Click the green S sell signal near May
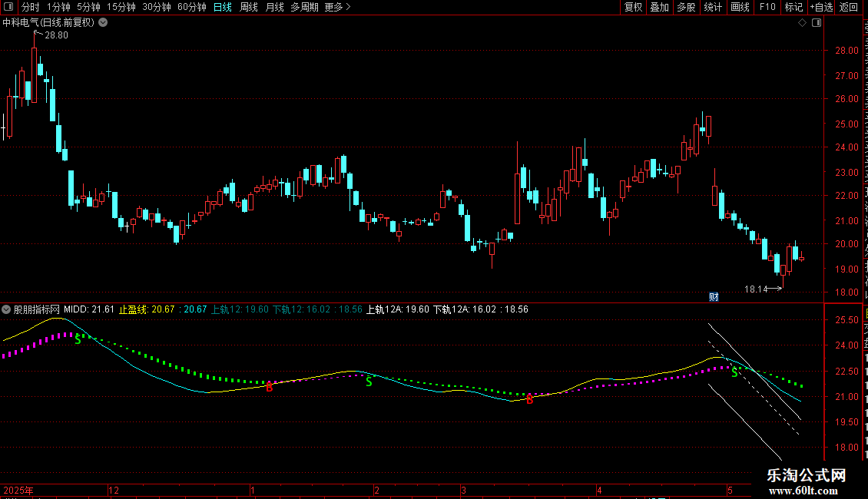The height and width of the screenshot is (499, 868). click(x=734, y=373)
